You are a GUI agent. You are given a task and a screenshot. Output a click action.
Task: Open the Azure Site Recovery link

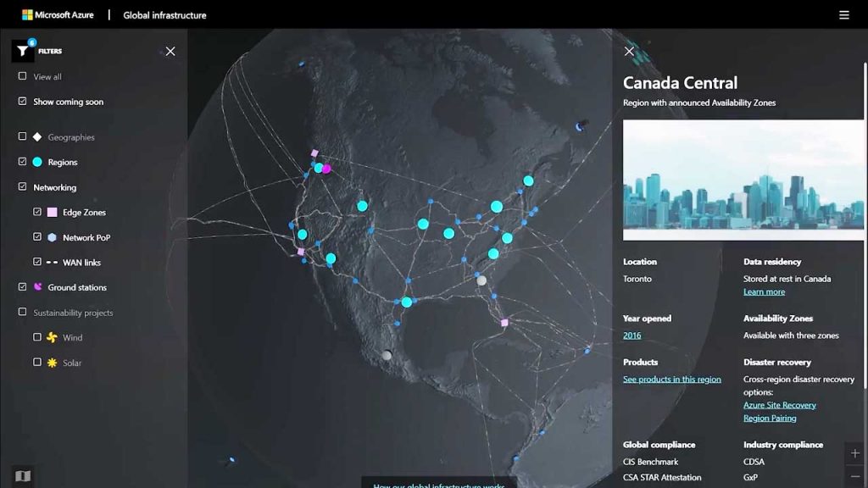click(780, 405)
